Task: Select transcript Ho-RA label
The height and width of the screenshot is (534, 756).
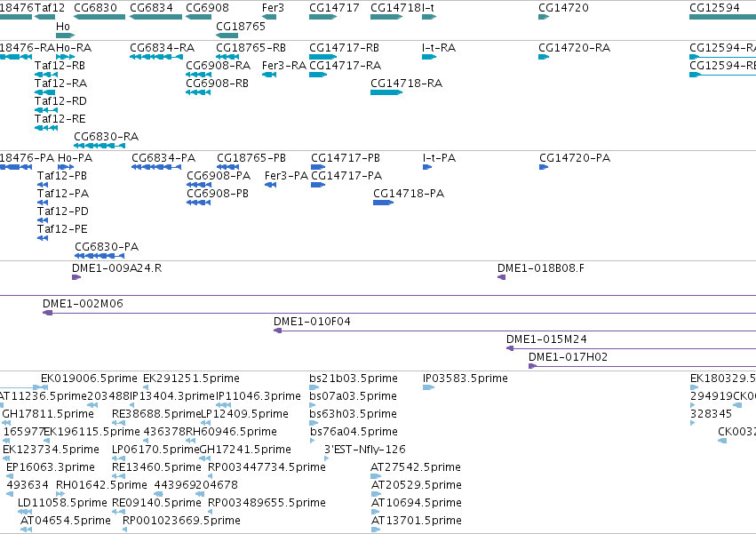Action: click(x=74, y=48)
